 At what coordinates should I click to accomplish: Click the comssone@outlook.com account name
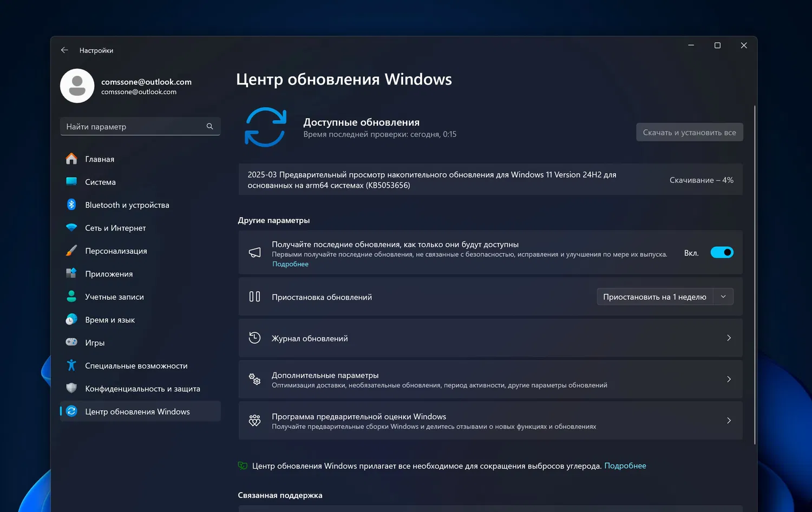point(146,82)
